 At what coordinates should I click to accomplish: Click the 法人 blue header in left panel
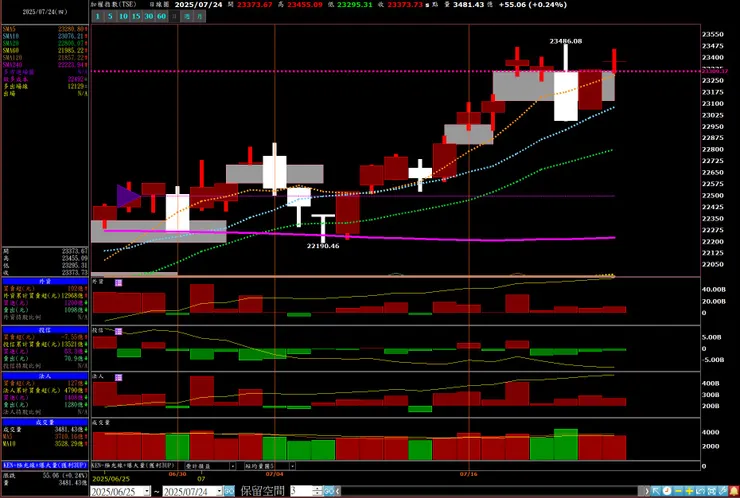click(45, 376)
